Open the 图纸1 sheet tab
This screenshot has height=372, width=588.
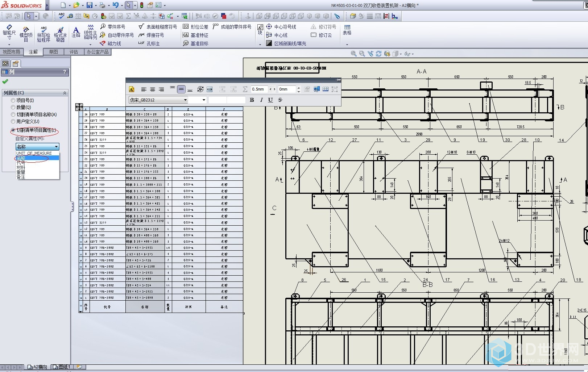[62, 367]
